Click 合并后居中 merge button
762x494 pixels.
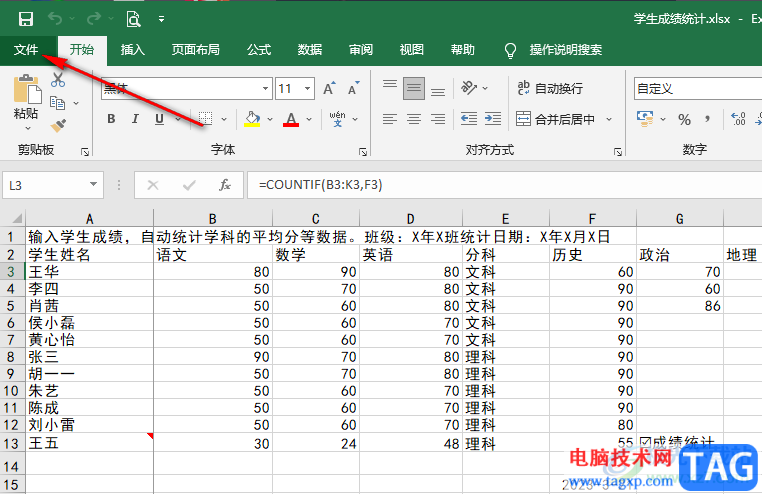(x=555, y=119)
